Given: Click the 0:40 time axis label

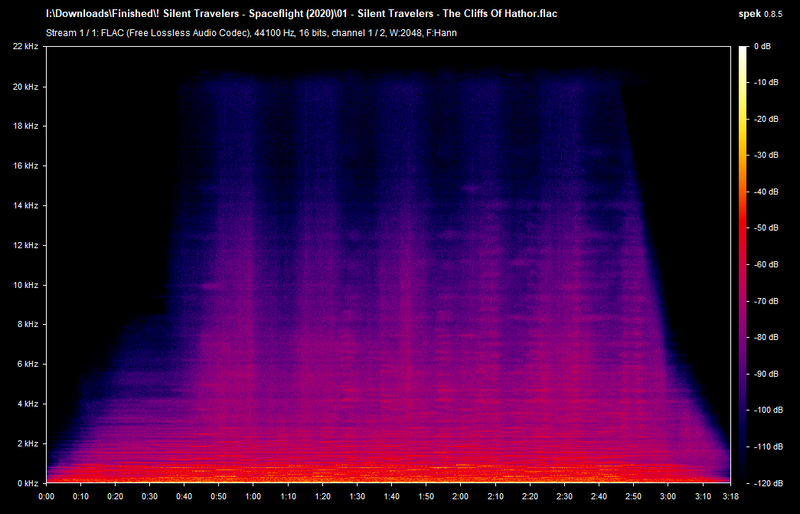Looking at the screenshot, I should coord(184,496).
